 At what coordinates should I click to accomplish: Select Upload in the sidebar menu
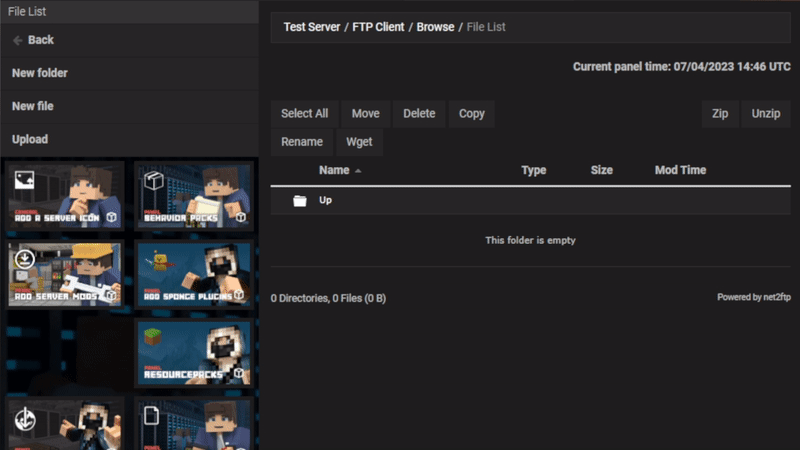[30, 139]
